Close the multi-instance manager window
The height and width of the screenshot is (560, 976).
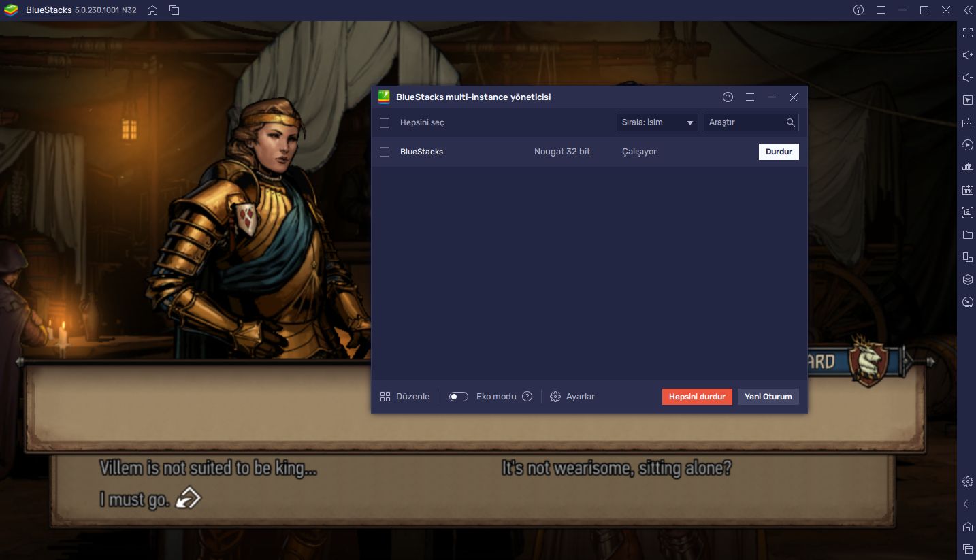(793, 97)
